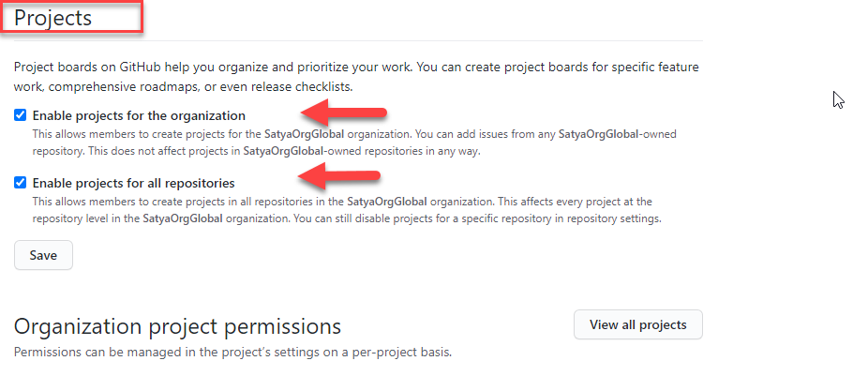
Task: Uncheck the Enable projects for all repositories checkbox
Action: click(21, 183)
